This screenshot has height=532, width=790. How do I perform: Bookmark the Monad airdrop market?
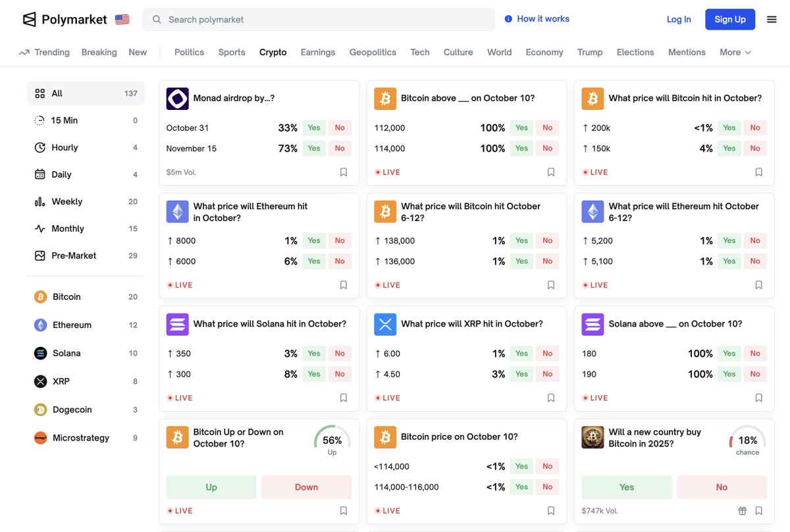[x=344, y=173]
